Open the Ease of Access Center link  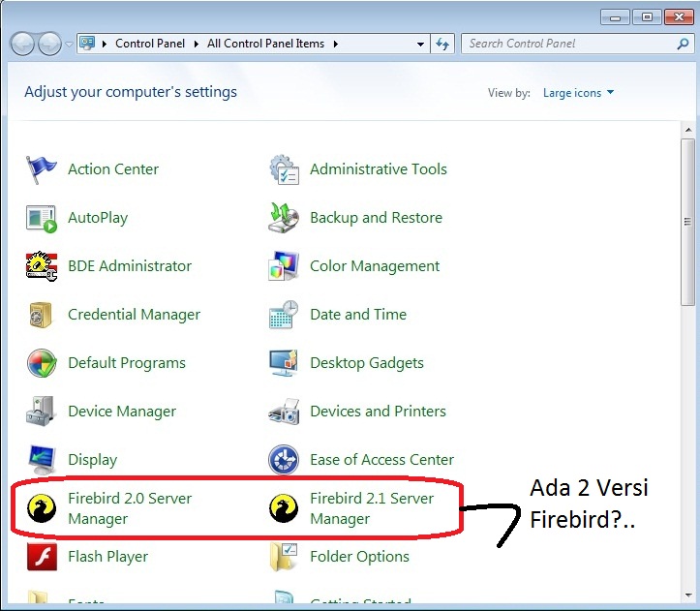tap(382, 460)
